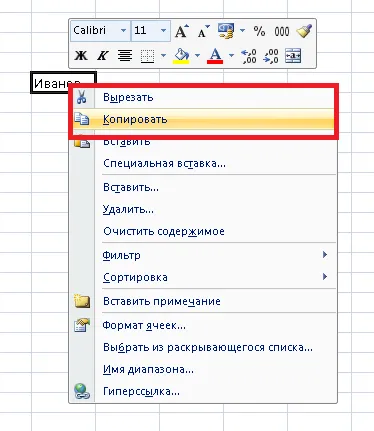Expand Фильтр submenu arrow
Image resolution: width=374 pixels, height=431 pixels.
pyautogui.click(x=325, y=255)
